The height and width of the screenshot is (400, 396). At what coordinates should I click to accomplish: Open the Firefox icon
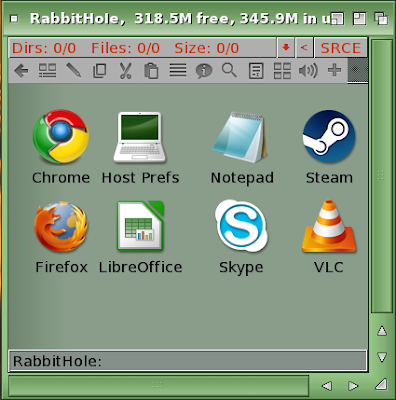tap(61, 226)
